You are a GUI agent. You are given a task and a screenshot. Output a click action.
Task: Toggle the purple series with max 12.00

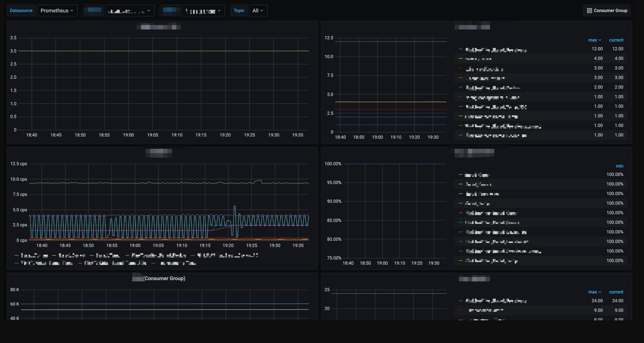496,50
